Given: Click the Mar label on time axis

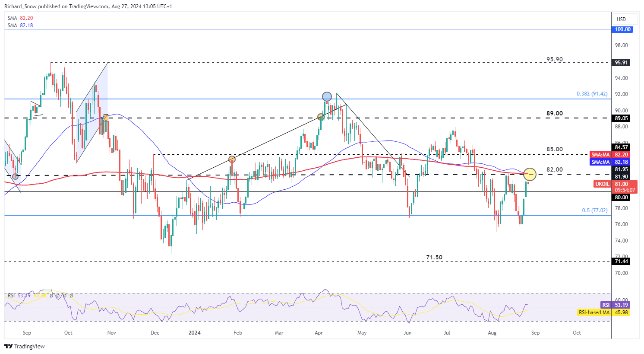Looking at the screenshot, I should [279, 333].
